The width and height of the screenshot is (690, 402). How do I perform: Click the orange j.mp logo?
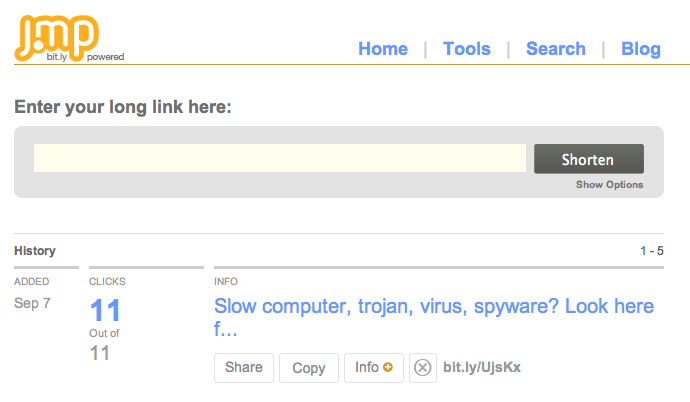57,38
